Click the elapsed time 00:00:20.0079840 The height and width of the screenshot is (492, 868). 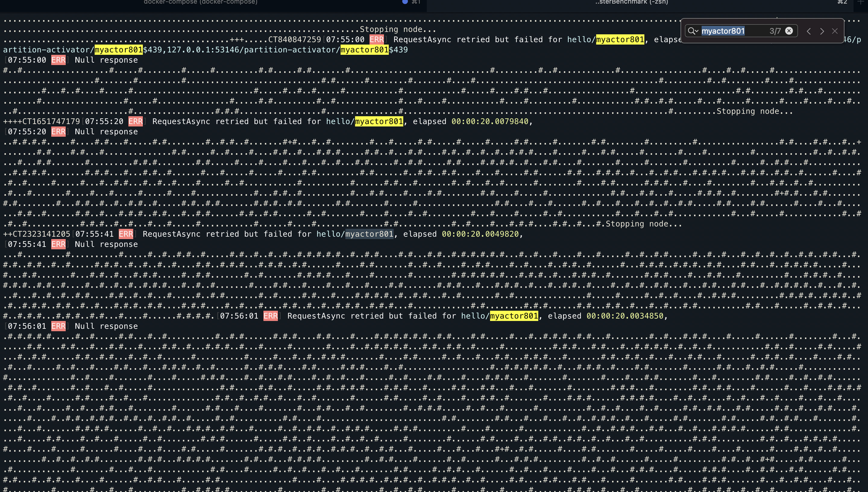tap(490, 121)
